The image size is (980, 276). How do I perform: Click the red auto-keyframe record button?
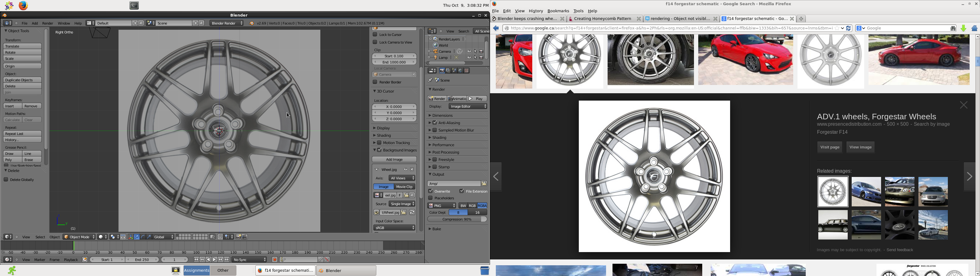tap(275, 260)
